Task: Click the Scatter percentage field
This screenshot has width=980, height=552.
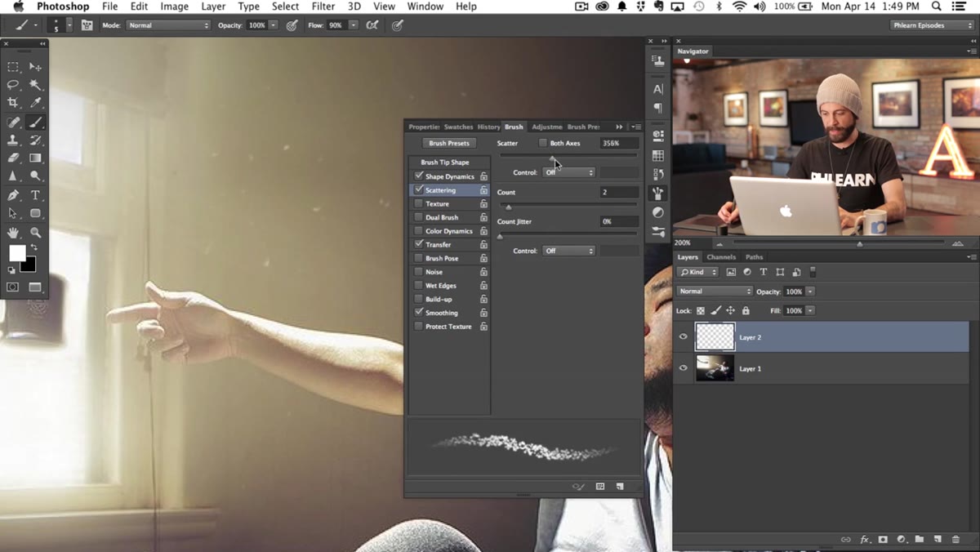Action: pyautogui.click(x=619, y=143)
